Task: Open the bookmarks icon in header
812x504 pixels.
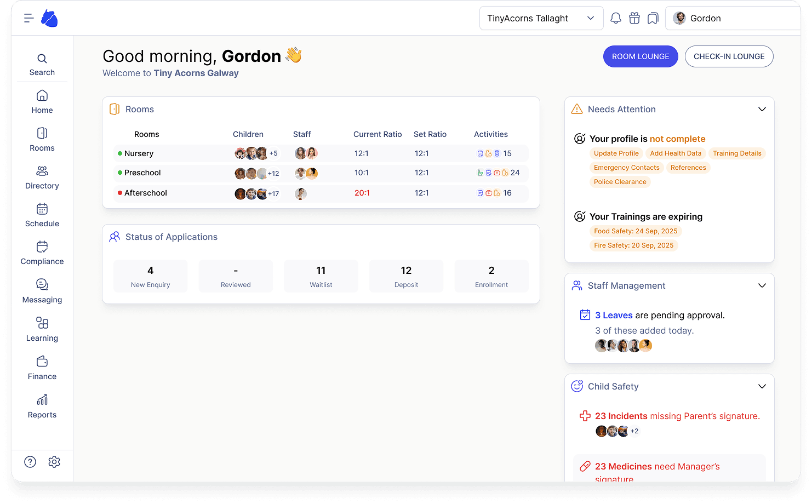Action: click(x=653, y=18)
